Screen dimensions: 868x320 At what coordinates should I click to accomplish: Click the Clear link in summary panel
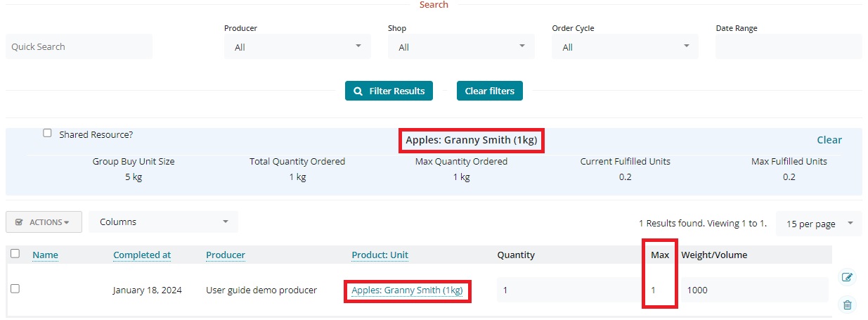click(829, 140)
